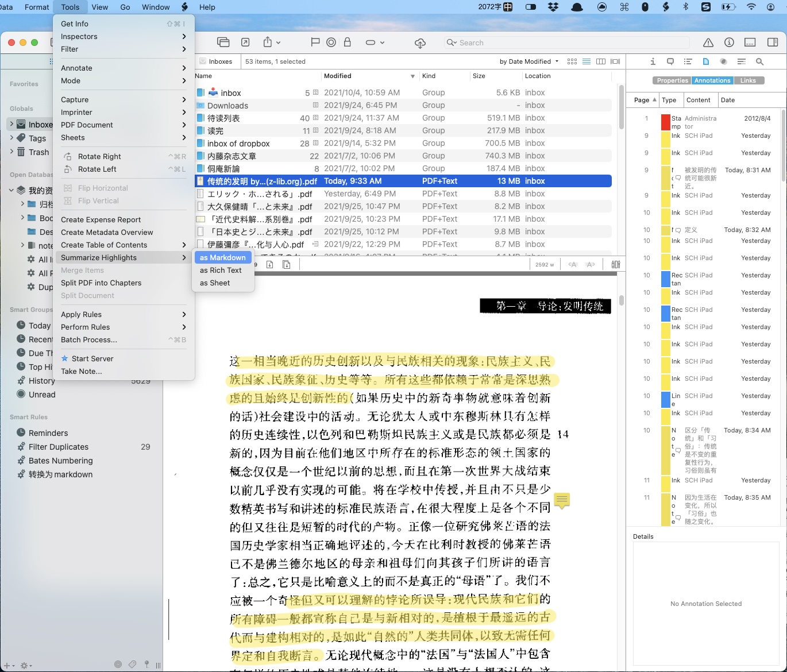Expand the Tags item in sidebar
The image size is (787, 672).
point(11,138)
